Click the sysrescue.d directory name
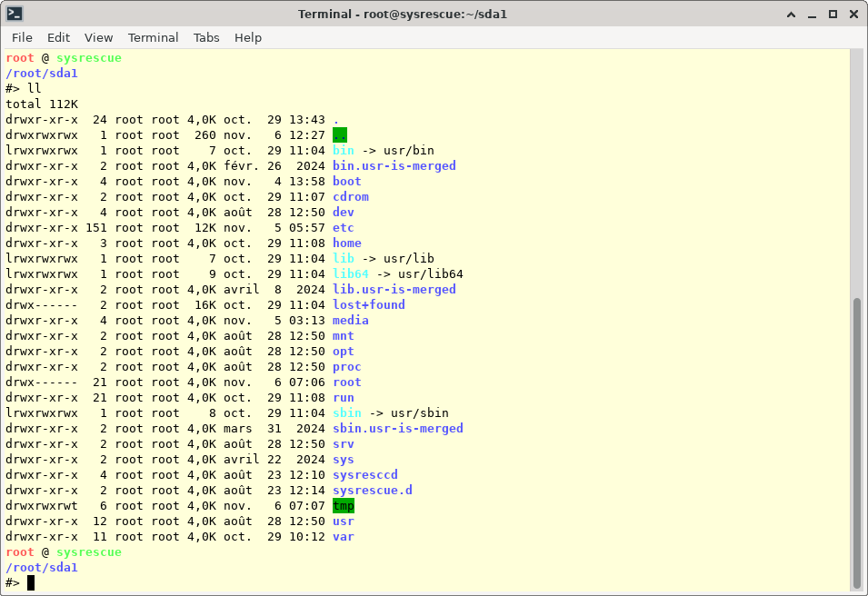 (372, 491)
